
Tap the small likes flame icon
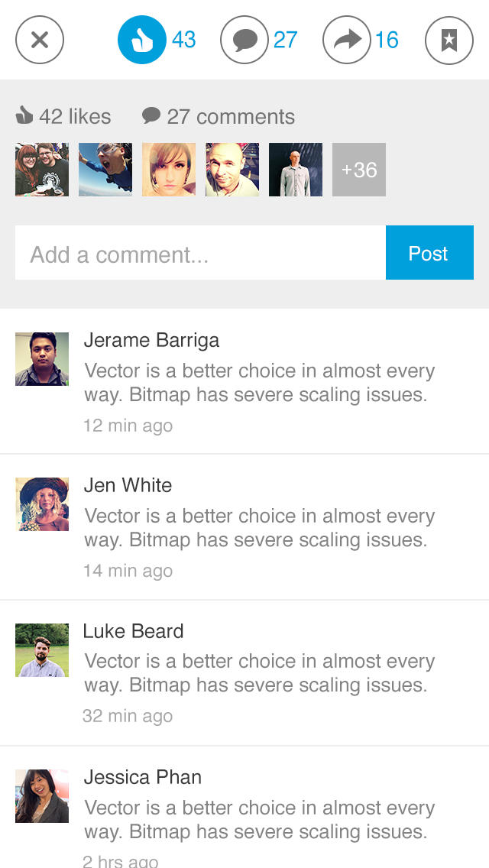pyautogui.click(x=25, y=115)
